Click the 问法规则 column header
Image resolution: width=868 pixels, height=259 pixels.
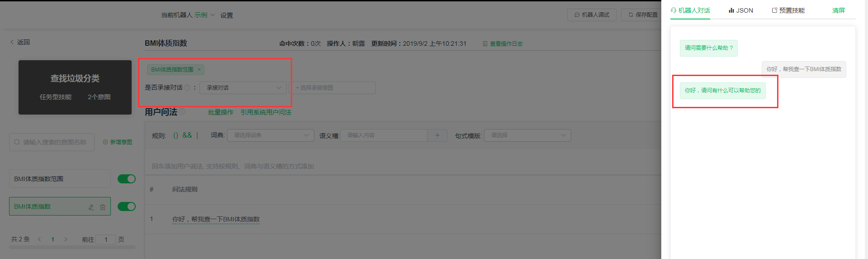pos(185,189)
